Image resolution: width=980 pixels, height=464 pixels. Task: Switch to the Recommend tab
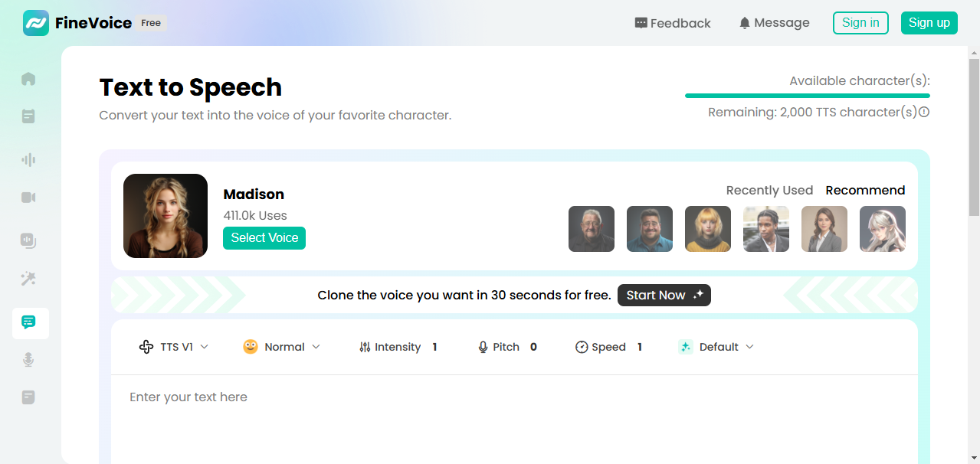(865, 190)
